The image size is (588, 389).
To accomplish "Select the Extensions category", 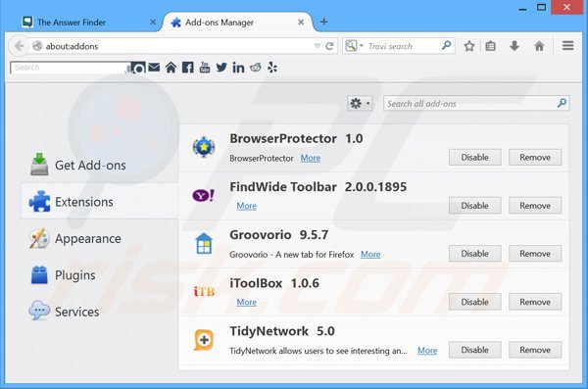I will point(99,202).
